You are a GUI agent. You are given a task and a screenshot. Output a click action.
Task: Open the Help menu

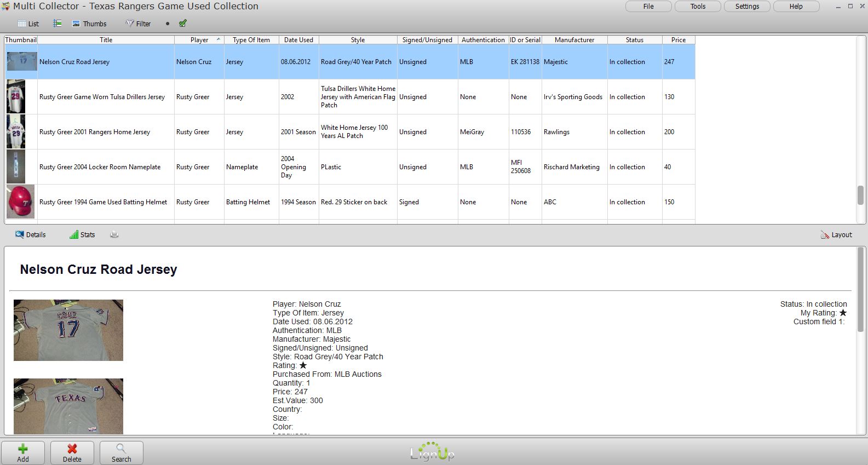(x=796, y=7)
